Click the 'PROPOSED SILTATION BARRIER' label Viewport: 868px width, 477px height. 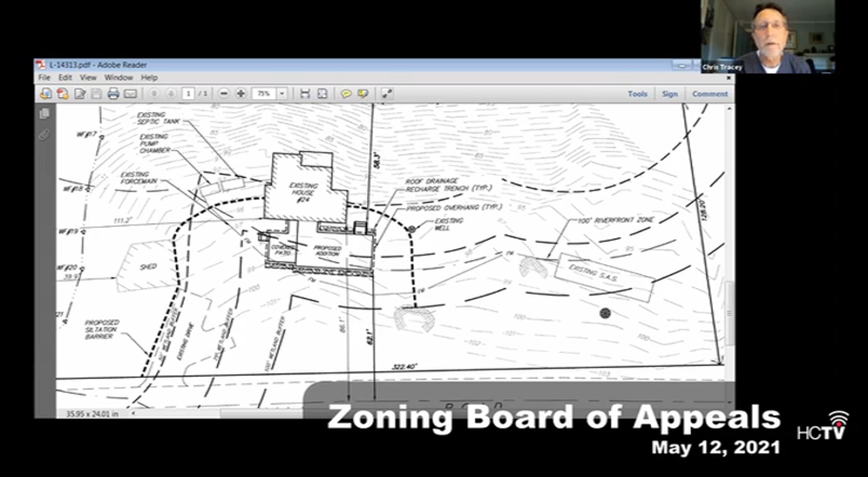pyautogui.click(x=101, y=329)
